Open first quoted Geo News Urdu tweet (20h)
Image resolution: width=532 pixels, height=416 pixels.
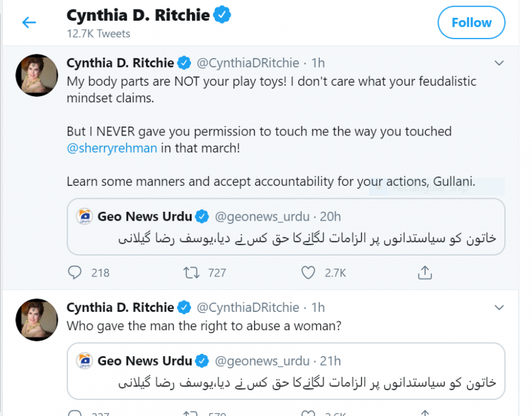(286, 227)
